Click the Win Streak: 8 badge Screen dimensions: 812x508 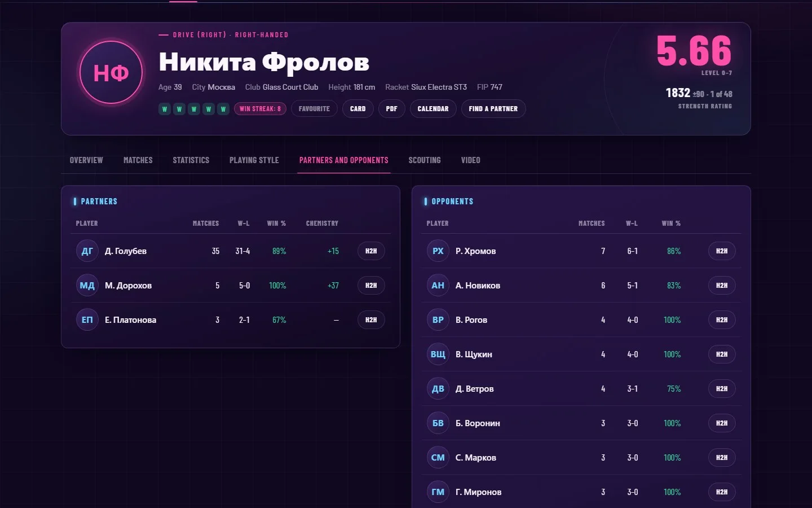coord(260,109)
